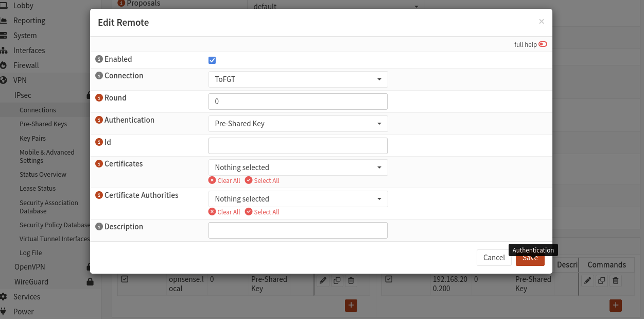Expand the OpenVPN sidebar section
This screenshot has width=644, height=319.
coord(29,267)
